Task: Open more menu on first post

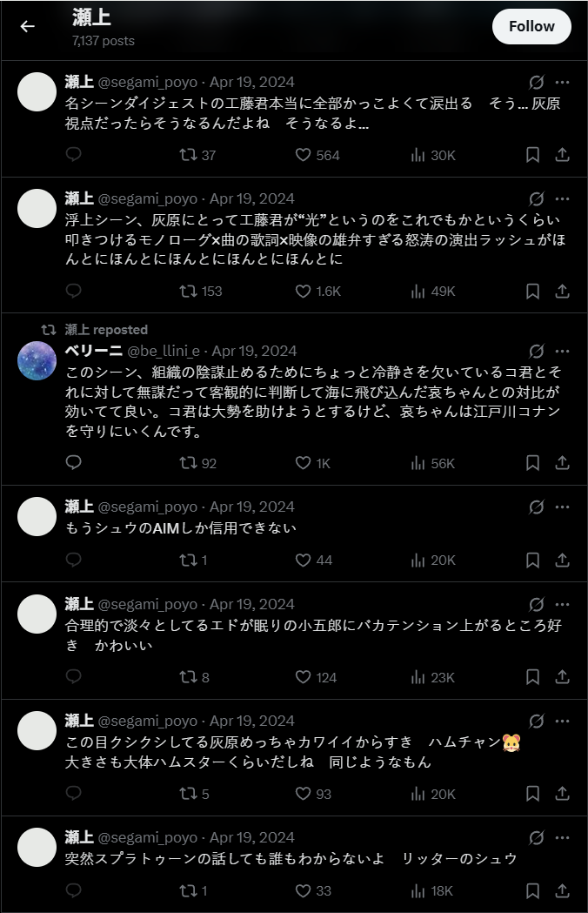Action: (x=562, y=82)
